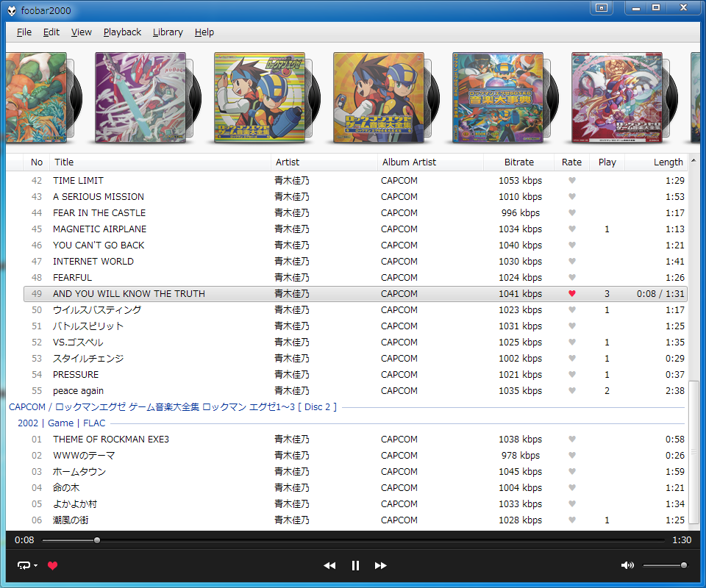706x588 pixels.
Task: Skip to the previous track
Action: click(x=329, y=565)
